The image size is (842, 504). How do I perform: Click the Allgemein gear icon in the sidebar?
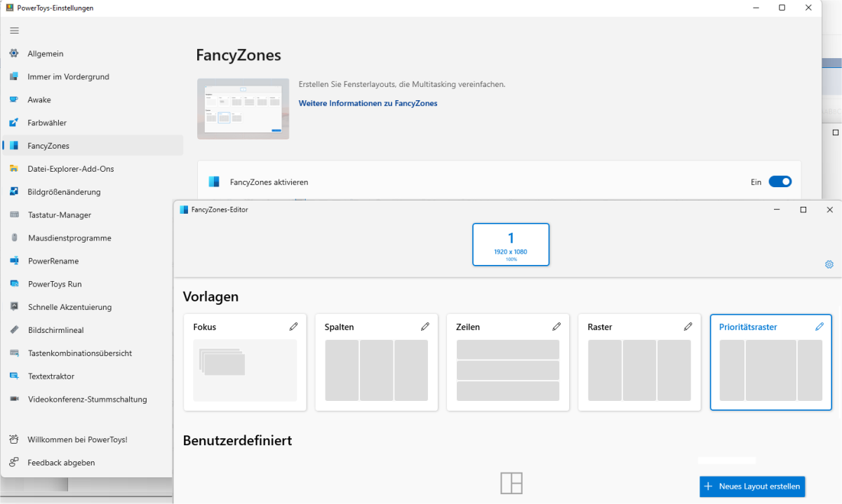(x=14, y=53)
